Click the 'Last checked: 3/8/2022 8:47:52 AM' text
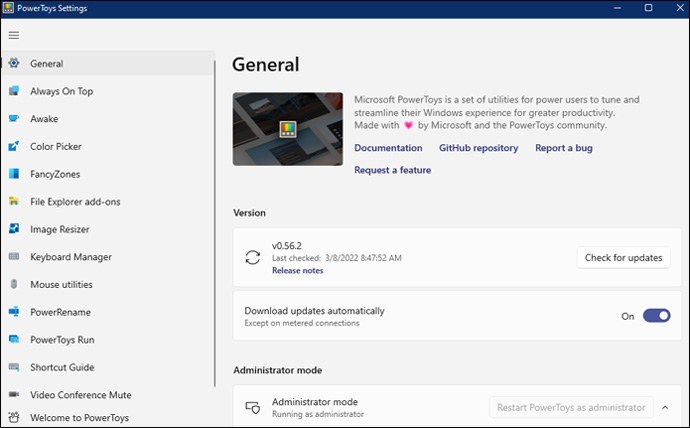Image resolution: width=690 pixels, height=428 pixels. click(x=337, y=258)
